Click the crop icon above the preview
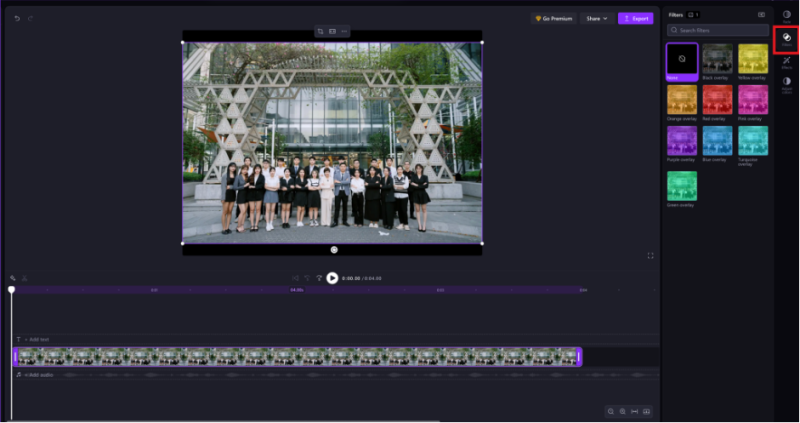Viewport: 800px width, 423px height. click(320, 32)
